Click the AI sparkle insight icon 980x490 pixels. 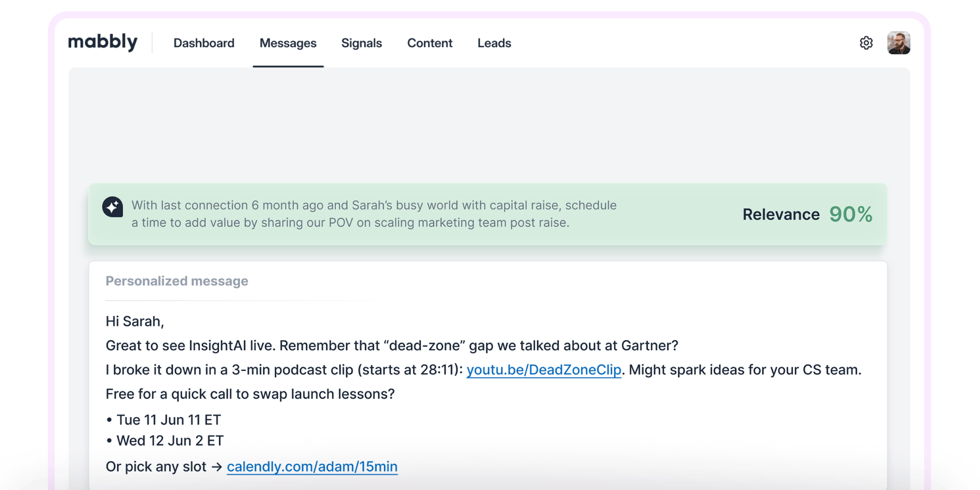[x=112, y=207]
